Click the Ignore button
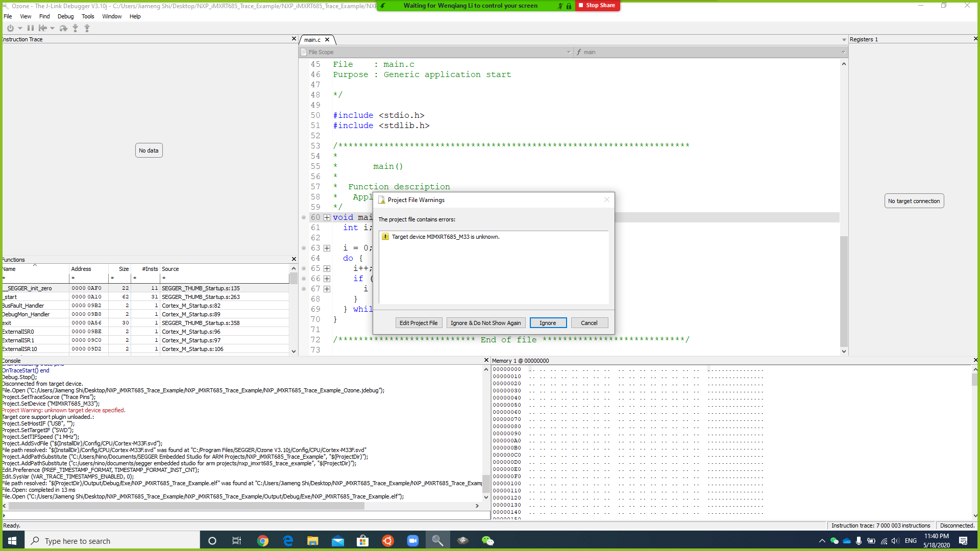Viewport: 980px width, 551px height. pos(548,323)
